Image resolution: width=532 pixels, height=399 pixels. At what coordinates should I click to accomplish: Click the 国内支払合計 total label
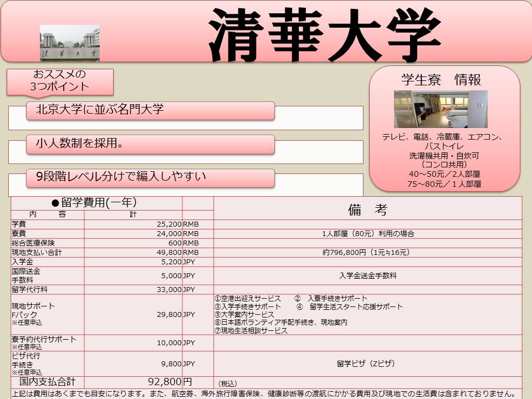(x=48, y=382)
